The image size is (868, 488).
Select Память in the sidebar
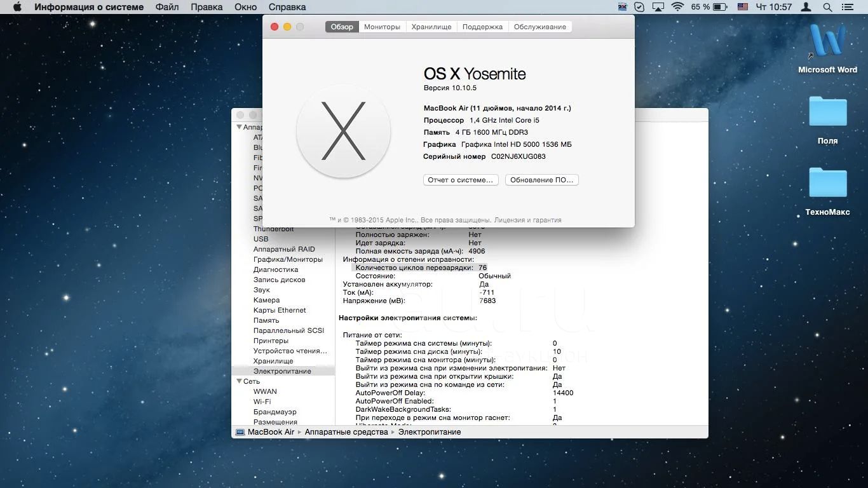(x=266, y=320)
